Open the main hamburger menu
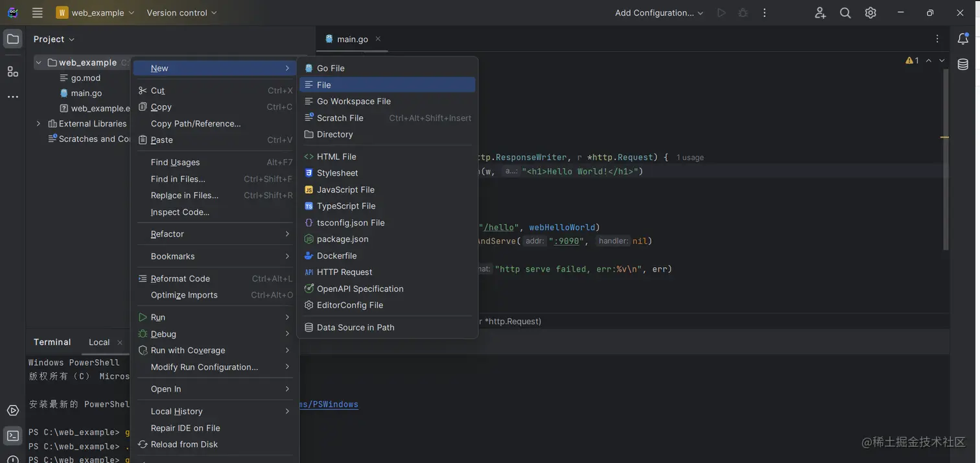 38,12
